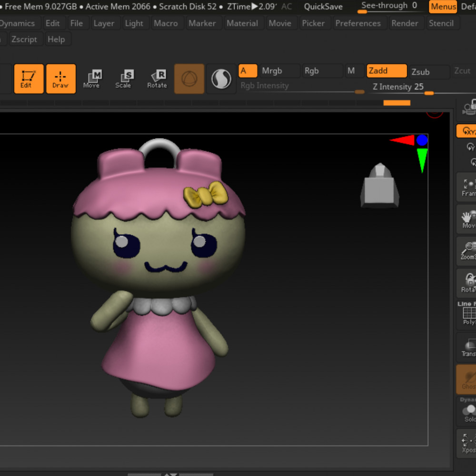Viewport: 476px width, 476px height.
Task: Click the orange timeline marker above the canvas
Action: (397, 103)
